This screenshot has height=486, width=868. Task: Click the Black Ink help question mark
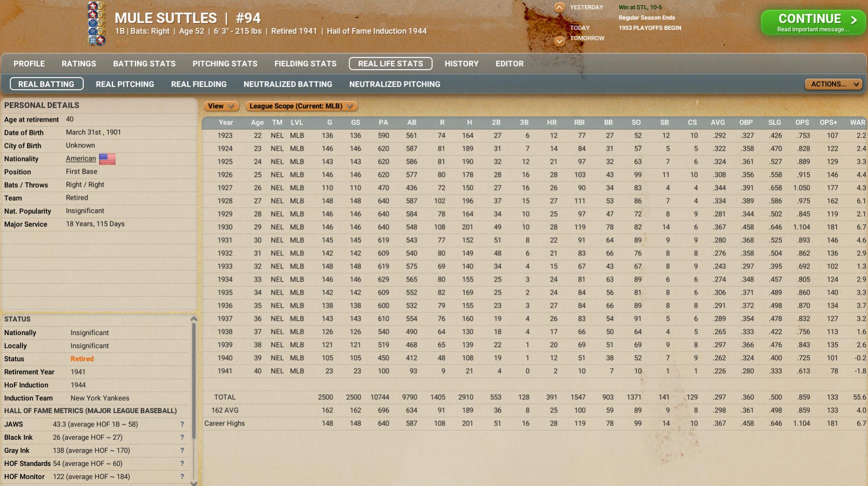pyautogui.click(x=182, y=437)
